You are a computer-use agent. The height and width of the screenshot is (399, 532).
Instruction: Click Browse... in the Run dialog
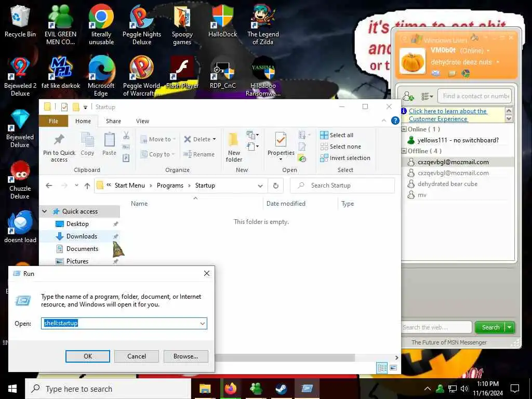185,356
